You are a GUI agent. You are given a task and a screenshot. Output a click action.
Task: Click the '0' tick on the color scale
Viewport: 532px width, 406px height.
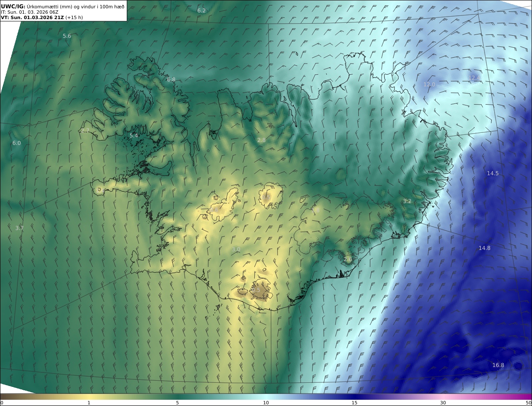tap(2, 403)
